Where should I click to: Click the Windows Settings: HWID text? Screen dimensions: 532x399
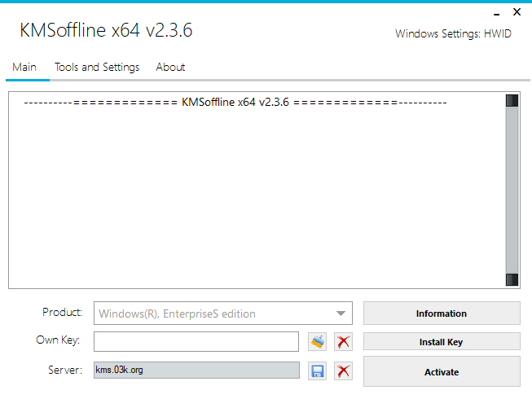click(453, 33)
